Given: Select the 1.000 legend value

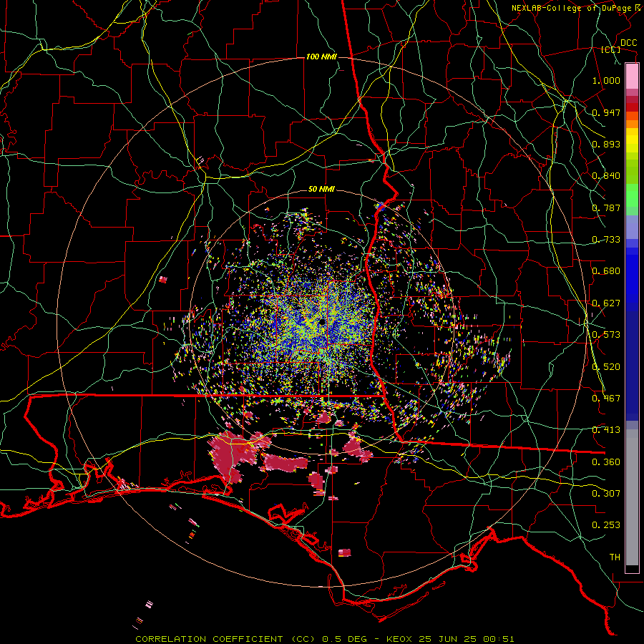Looking at the screenshot, I should (606, 80).
